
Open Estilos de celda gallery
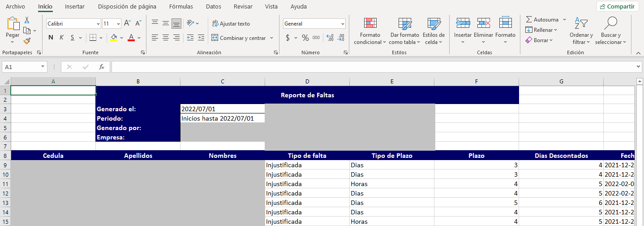click(x=434, y=31)
